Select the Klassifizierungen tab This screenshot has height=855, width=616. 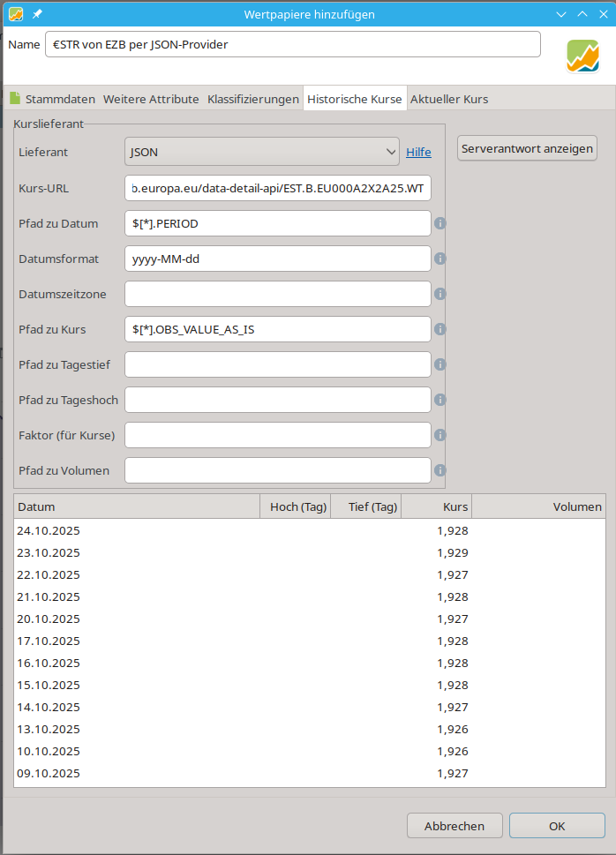tap(253, 99)
